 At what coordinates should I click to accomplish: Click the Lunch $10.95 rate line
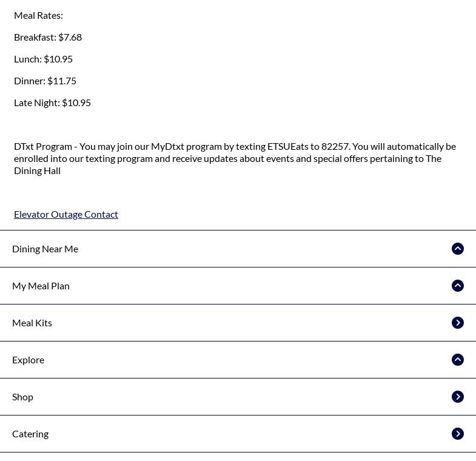[43, 59]
